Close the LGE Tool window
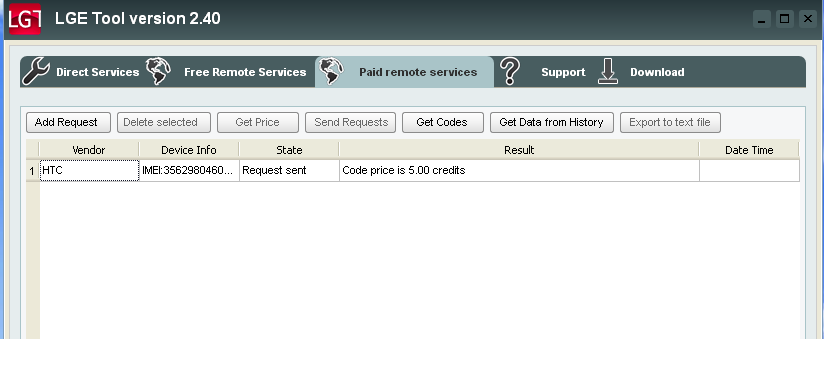Screen dimensions: 824x384 (x=808, y=19)
